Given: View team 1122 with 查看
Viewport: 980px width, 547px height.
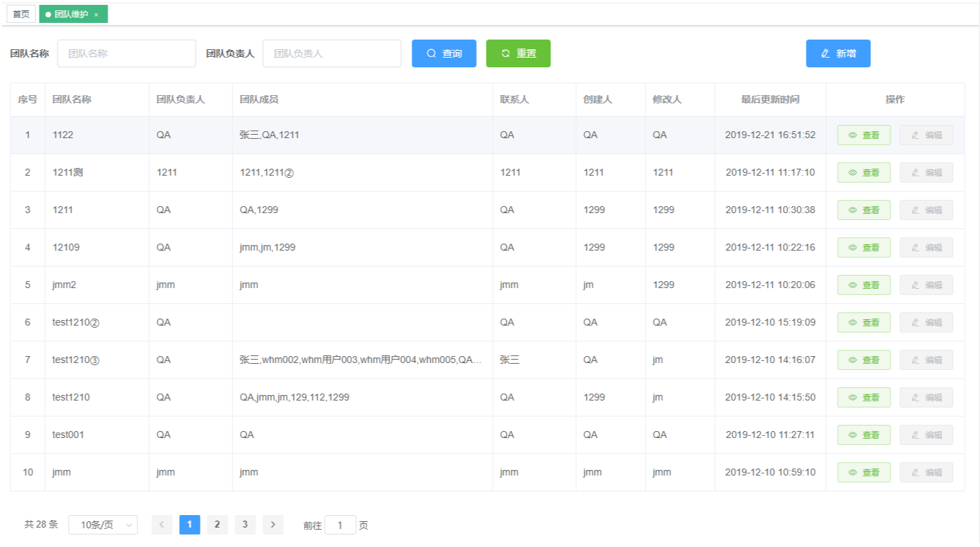Looking at the screenshot, I should (864, 135).
